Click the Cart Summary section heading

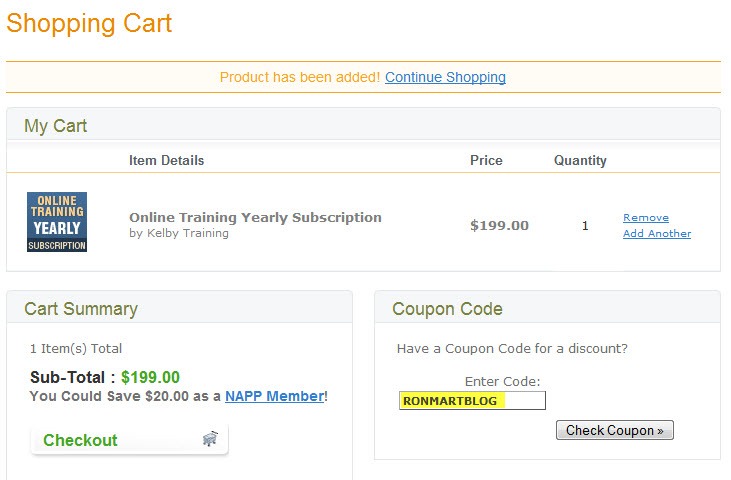point(81,309)
